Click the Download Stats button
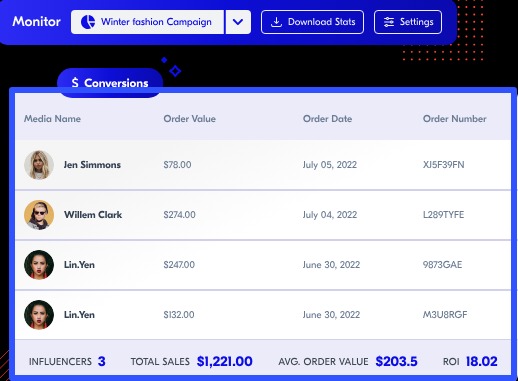This screenshot has height=381, width=518. tap(312, 22)
